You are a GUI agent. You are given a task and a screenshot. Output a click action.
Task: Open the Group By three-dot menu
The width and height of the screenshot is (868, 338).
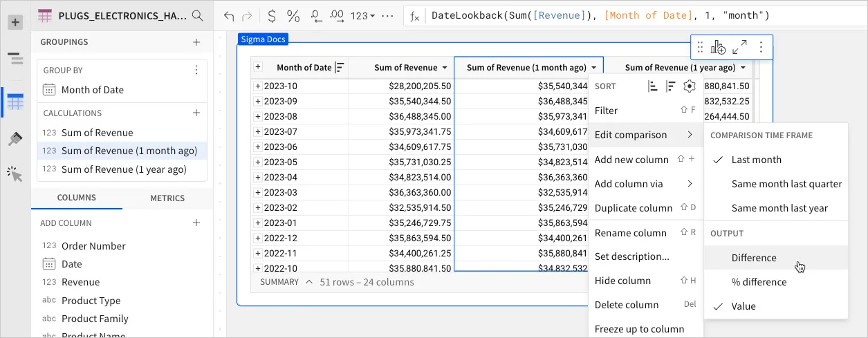[196, 70]
